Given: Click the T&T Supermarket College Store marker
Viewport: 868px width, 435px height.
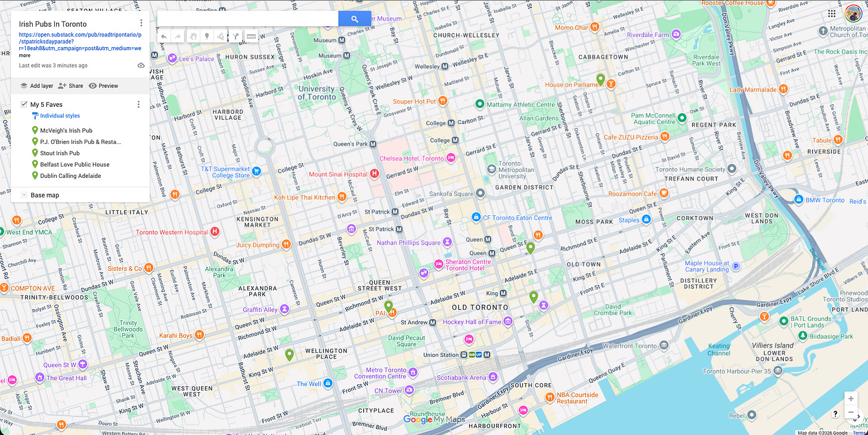Looking at the screenshot, I should click(256, 171).
